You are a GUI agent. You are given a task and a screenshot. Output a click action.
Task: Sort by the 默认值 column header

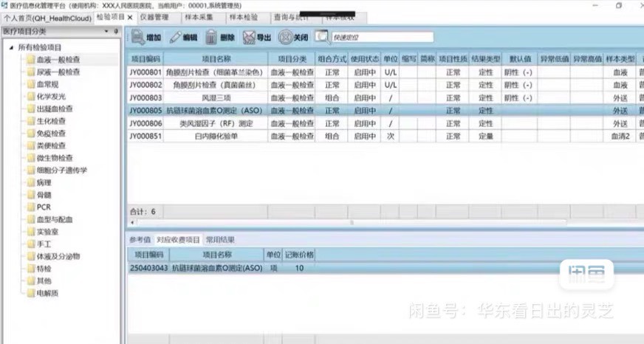(519, 59)
